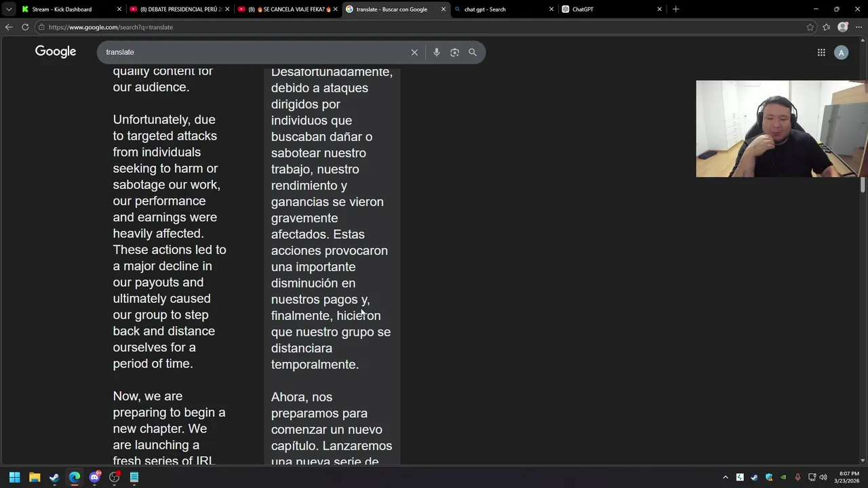Image resolution: width=868 pixels, height=488 pixels.
Task: Go back to previous page
Action: click(9, 27)
